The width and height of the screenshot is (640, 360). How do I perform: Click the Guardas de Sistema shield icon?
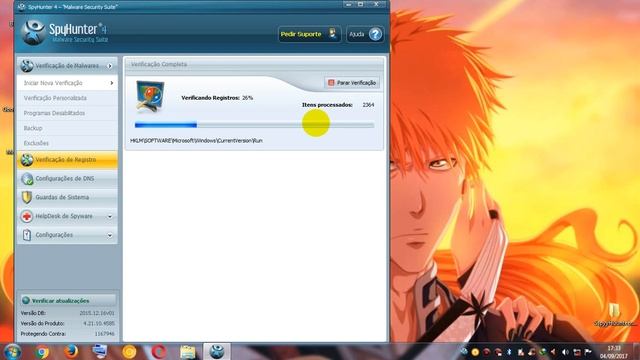coord(27,198)
